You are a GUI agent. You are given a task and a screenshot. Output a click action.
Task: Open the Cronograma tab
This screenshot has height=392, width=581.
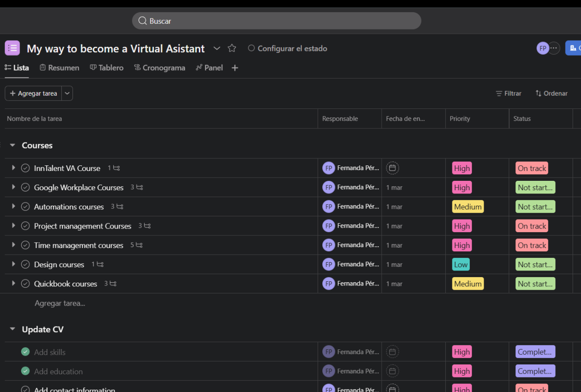(x=160, y=68)
